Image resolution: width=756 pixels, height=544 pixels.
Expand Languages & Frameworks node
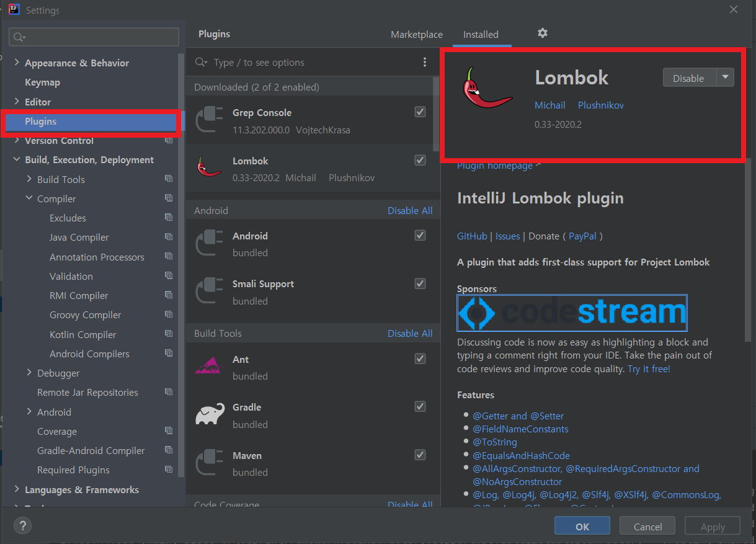(16, 489)
